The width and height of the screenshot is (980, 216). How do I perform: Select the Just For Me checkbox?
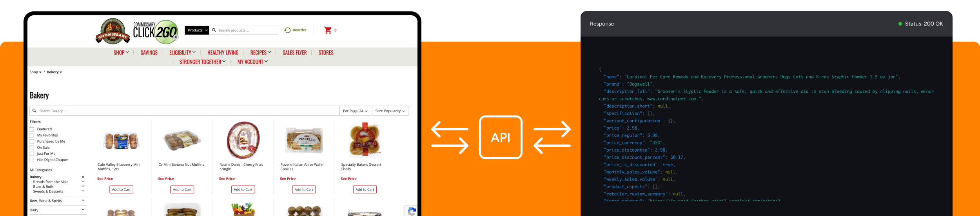pos(32,154)
